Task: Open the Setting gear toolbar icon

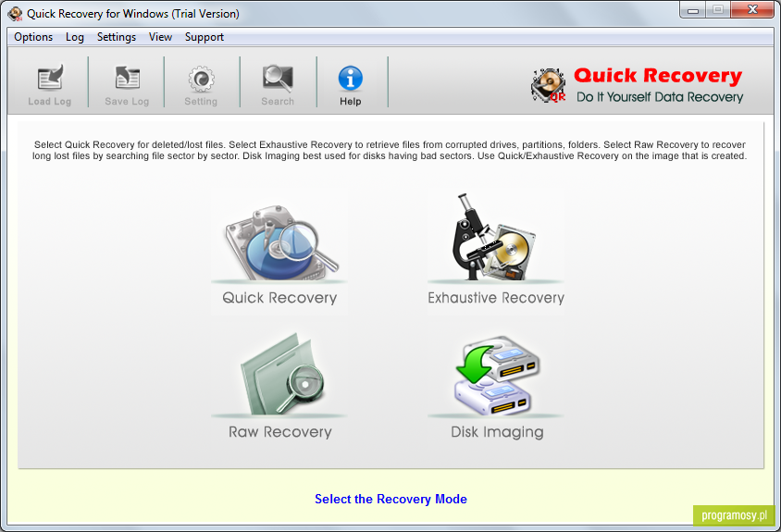Action: tap(201, 79)
